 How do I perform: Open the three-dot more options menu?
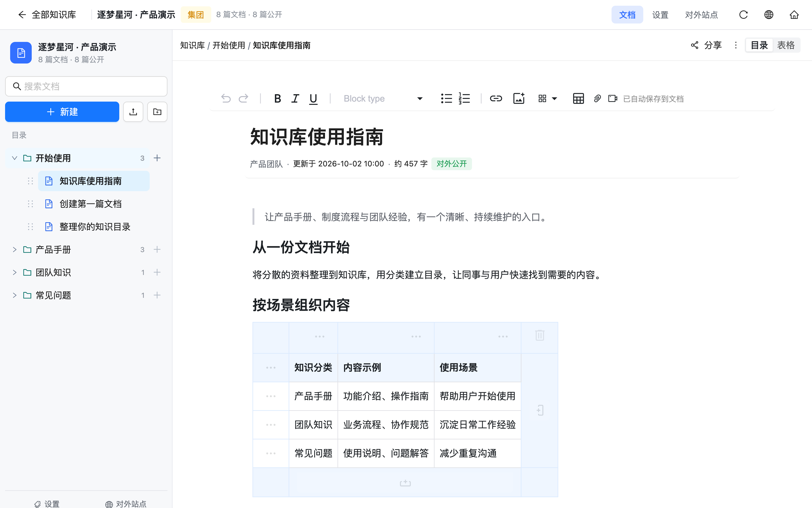[x=736, y=45]
